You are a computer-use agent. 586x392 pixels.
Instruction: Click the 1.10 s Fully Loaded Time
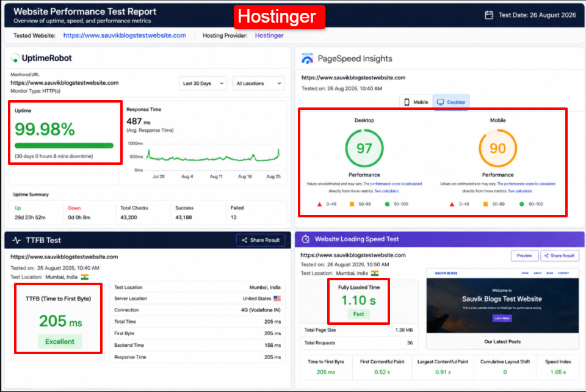click(x=359, y=300)
